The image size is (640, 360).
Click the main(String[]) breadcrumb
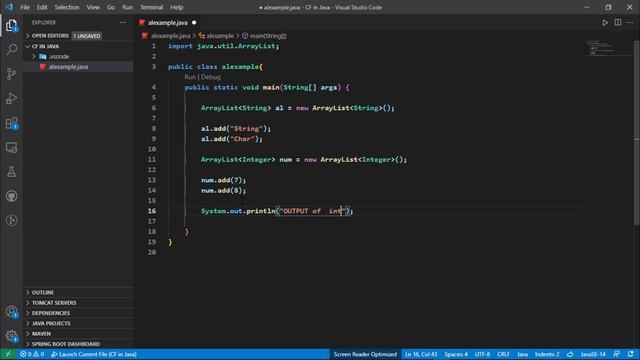[x=268, y=36]
